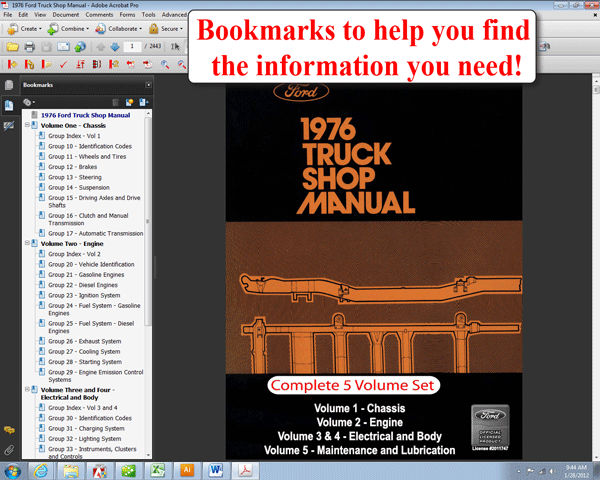
Task: Open the Edit menu
Action: 23,15
